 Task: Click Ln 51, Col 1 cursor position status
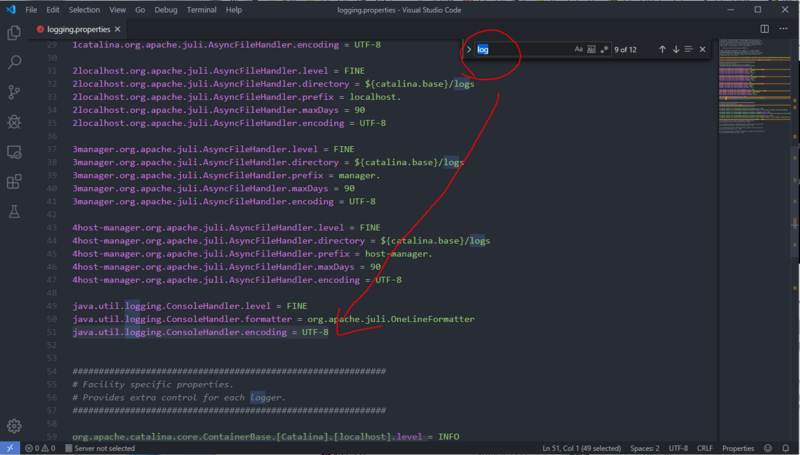coord(582,448)
